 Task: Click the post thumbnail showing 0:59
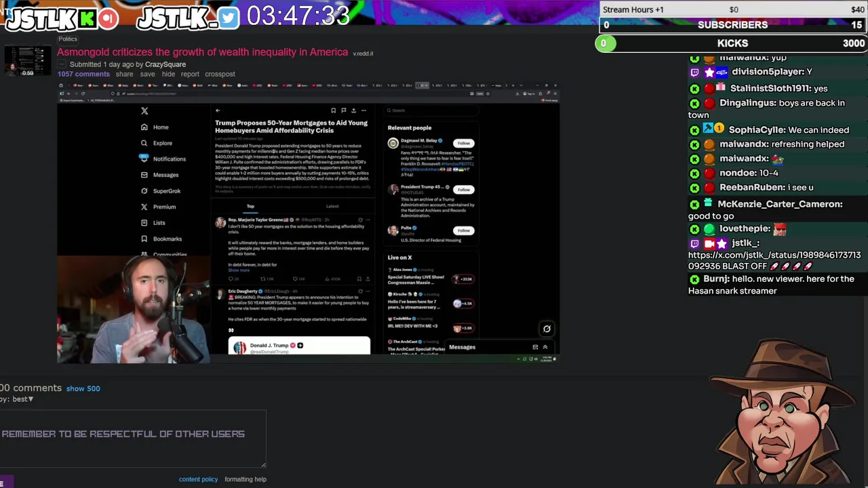click(28, 61)
